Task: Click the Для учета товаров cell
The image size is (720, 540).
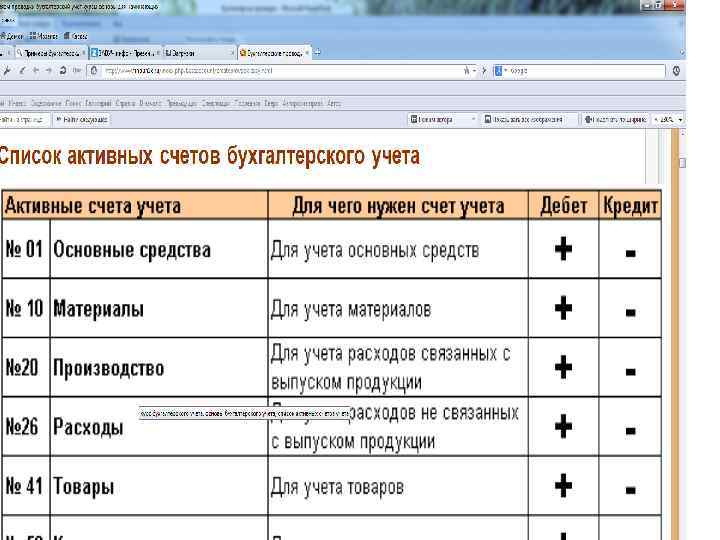Action: tap(398, 486)
